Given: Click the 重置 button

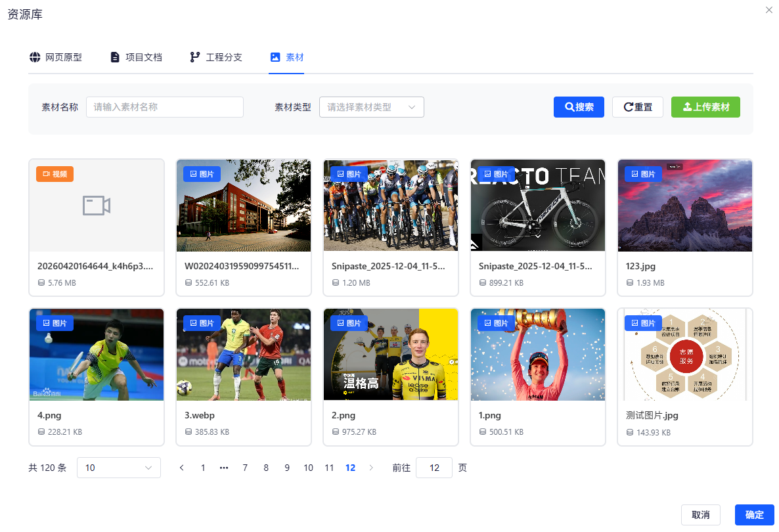Looking at the screenshot, I should click(x=637, y=107).
